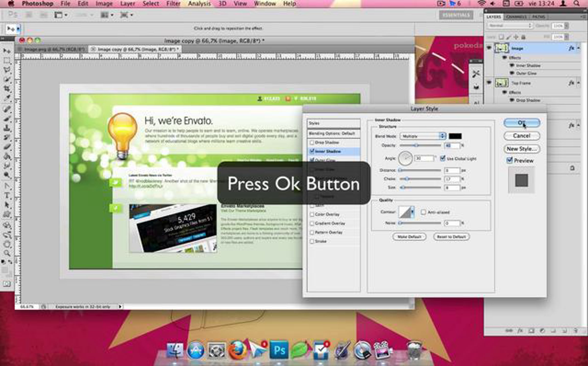Image resolution: width=588 pixels, height=366 pixels.
Task: Select the Pen tool
Action: [7, 186]
